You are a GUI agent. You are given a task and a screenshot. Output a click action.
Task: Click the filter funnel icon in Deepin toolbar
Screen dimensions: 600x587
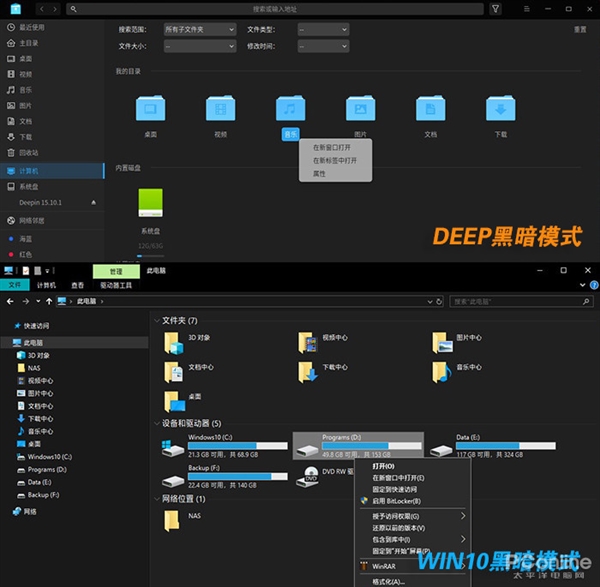click(496, 9)
